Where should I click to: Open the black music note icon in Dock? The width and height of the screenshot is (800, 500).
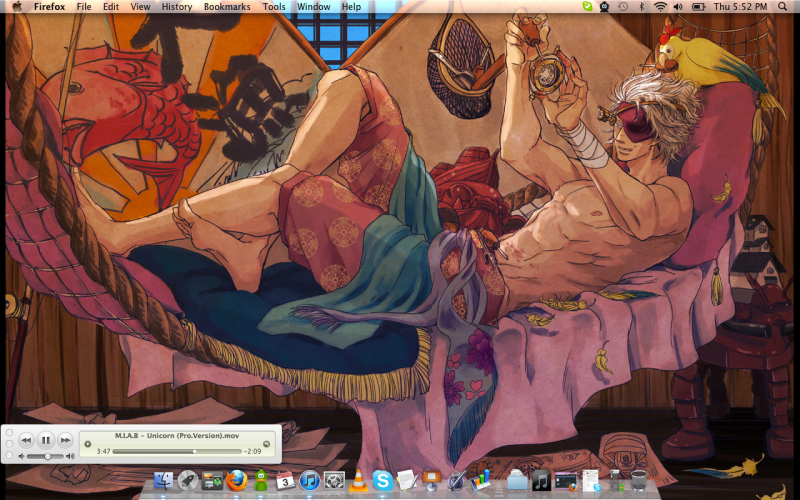(541, 481)
